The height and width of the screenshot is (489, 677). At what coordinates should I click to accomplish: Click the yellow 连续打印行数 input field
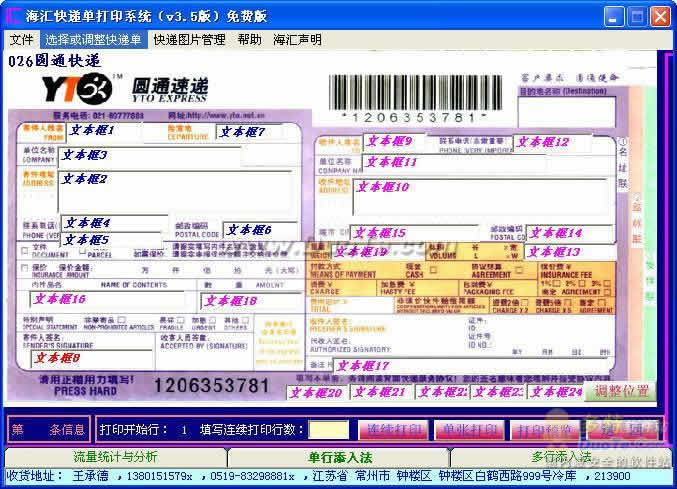click(329, 430)
